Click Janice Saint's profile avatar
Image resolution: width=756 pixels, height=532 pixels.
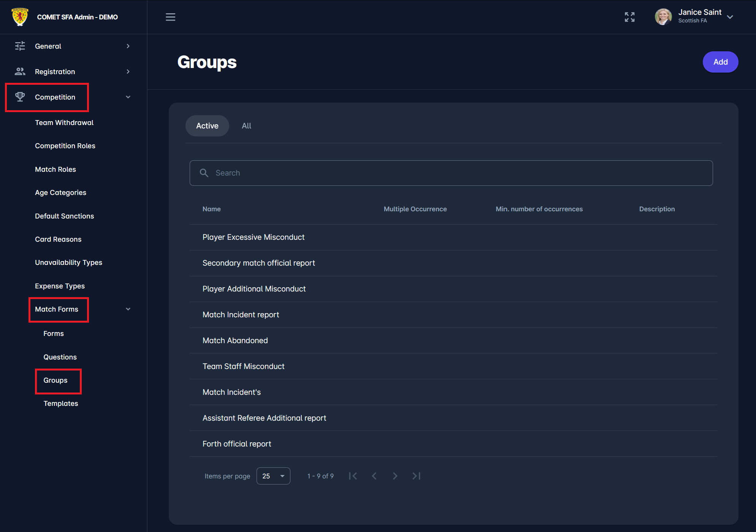point(663,17)
